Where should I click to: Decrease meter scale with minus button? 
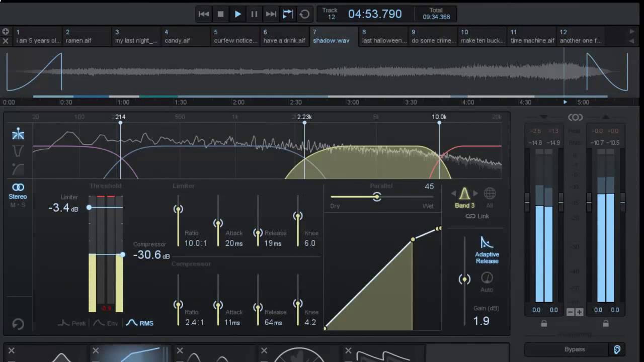[x=570, y=312]
